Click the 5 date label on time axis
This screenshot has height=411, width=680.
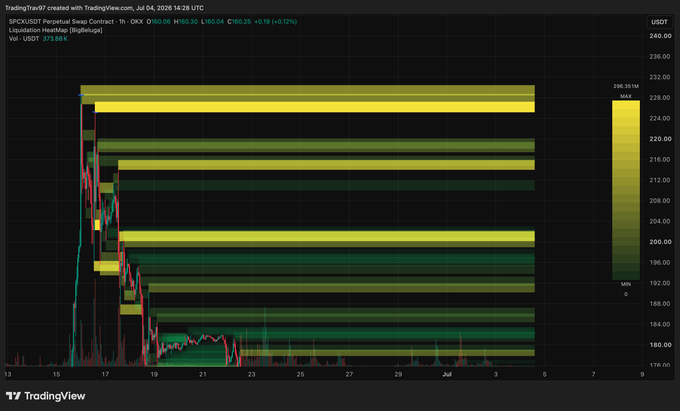[x=545, y=374]
